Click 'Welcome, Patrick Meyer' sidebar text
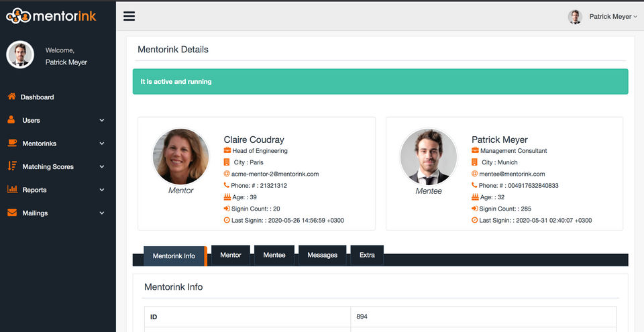Screen dimensions: 644x332 [66, 56]
